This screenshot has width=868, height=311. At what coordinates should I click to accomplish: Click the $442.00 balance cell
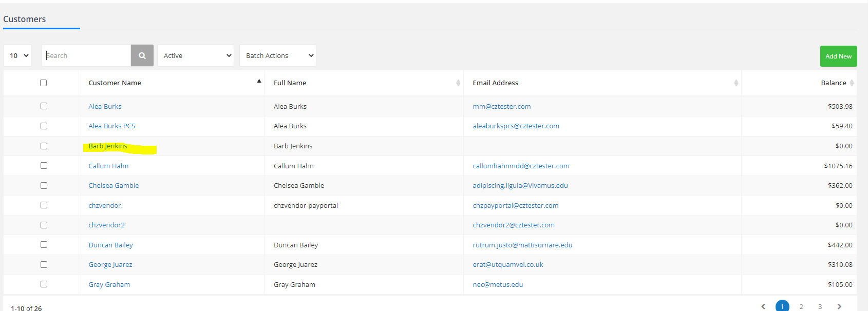click(x=840, y=245)
